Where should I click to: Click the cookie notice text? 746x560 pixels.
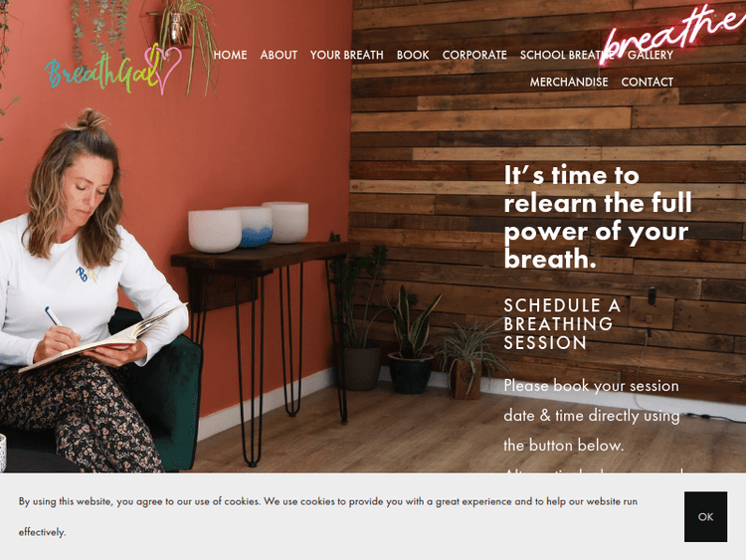[328, 516]
